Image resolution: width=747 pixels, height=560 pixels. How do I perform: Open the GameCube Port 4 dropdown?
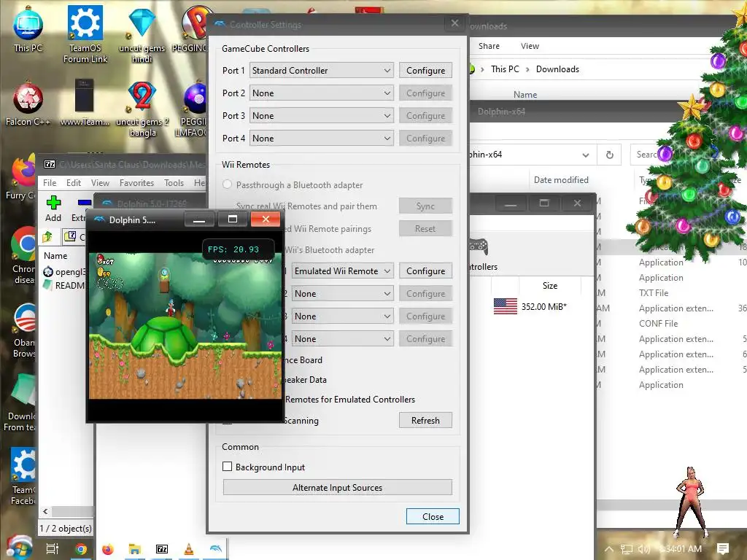pyautogui.click(x=322, y=138)
